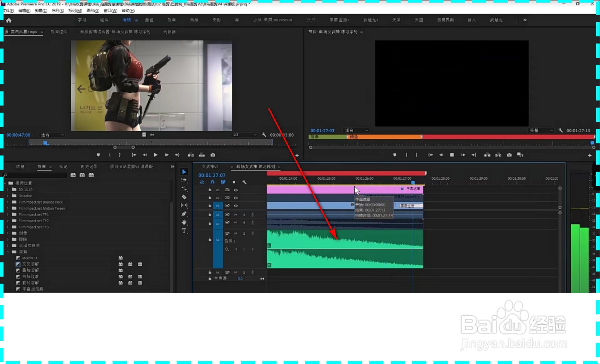600x364 pixels.
Task: Toggle V3 track visibility eye
Action: [236, 190]
